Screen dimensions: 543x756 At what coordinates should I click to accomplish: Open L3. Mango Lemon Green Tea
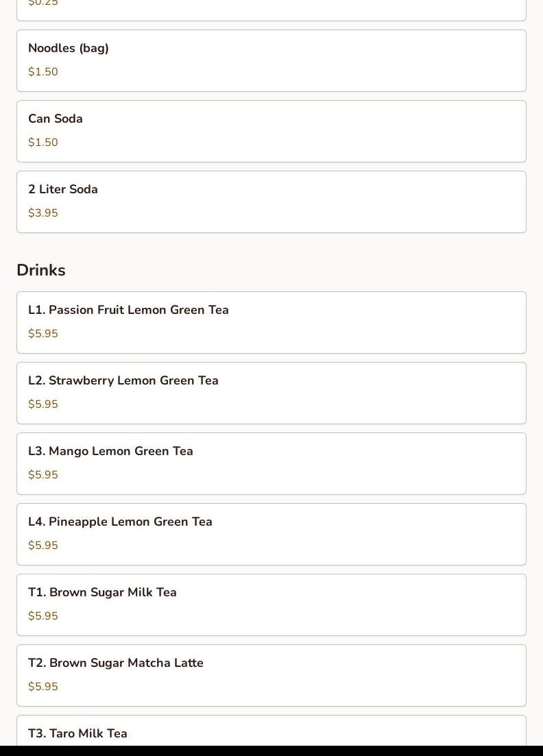[271, 464]
